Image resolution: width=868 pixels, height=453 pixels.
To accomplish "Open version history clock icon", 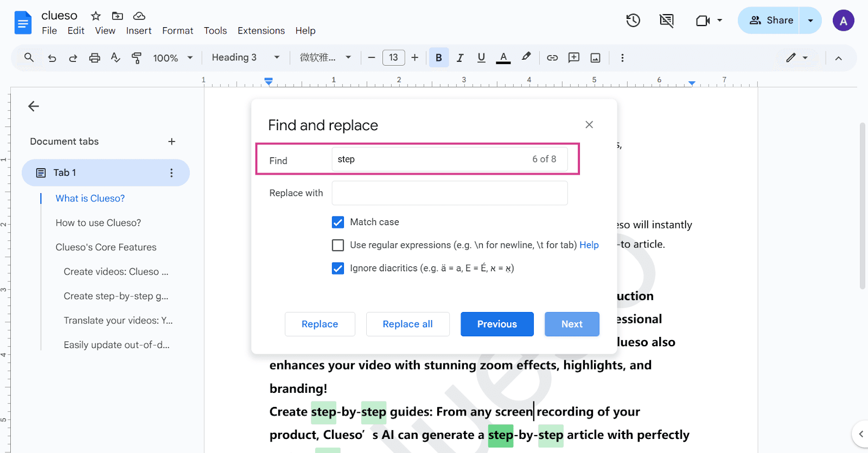I will click(x=633, y=21).
